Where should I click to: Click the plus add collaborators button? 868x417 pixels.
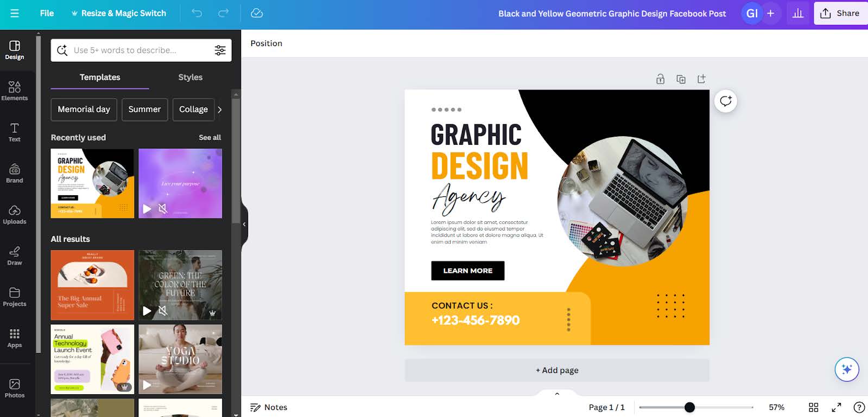click(x=770, y=14)
